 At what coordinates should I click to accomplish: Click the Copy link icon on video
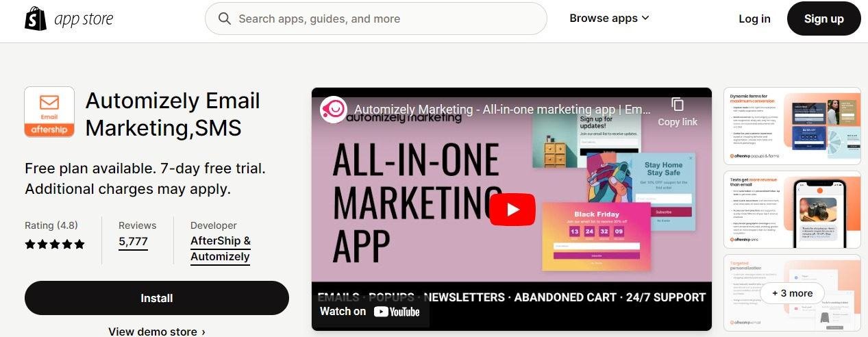[x=678, y=104]
